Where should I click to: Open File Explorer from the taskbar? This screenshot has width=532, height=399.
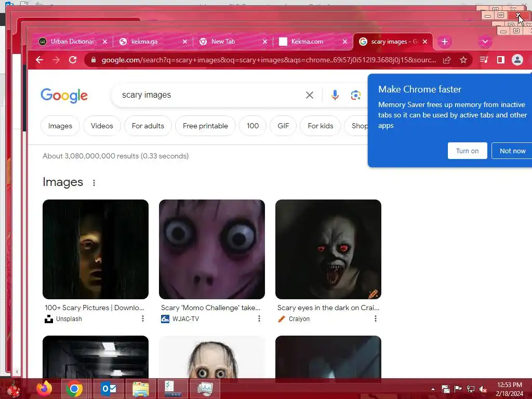pyautogui.click(x=140, y=389)
